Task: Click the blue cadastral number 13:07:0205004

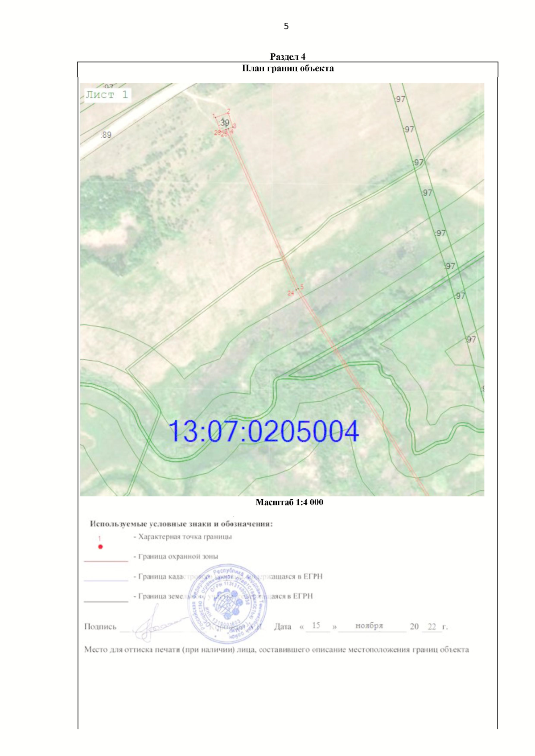Action: [264, 431]
